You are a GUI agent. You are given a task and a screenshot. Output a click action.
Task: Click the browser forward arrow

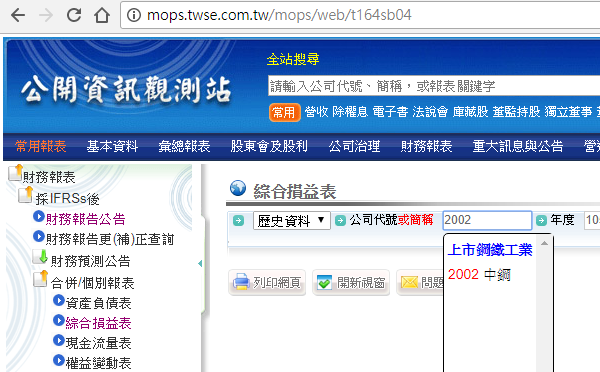[x=46, y=15]
